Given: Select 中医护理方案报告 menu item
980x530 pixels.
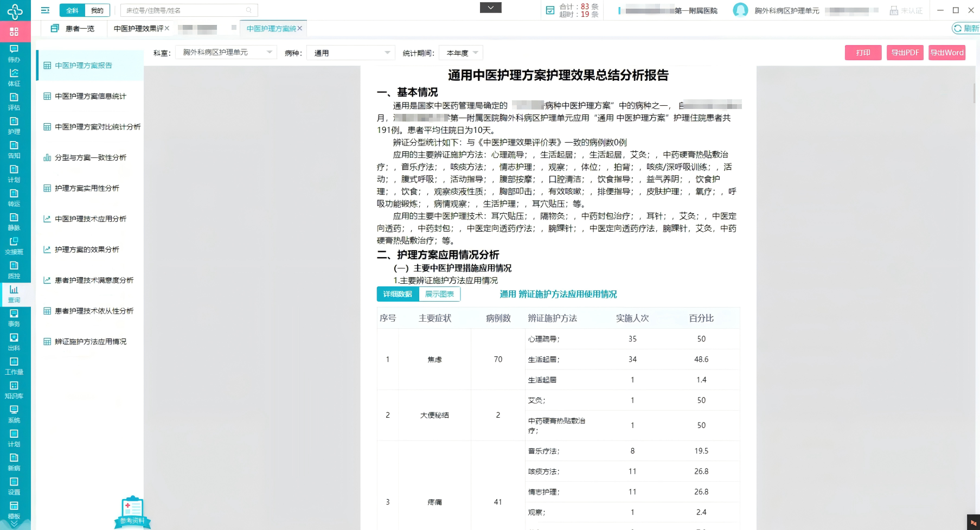Looking at the screenshot, I should pos(90,66).
